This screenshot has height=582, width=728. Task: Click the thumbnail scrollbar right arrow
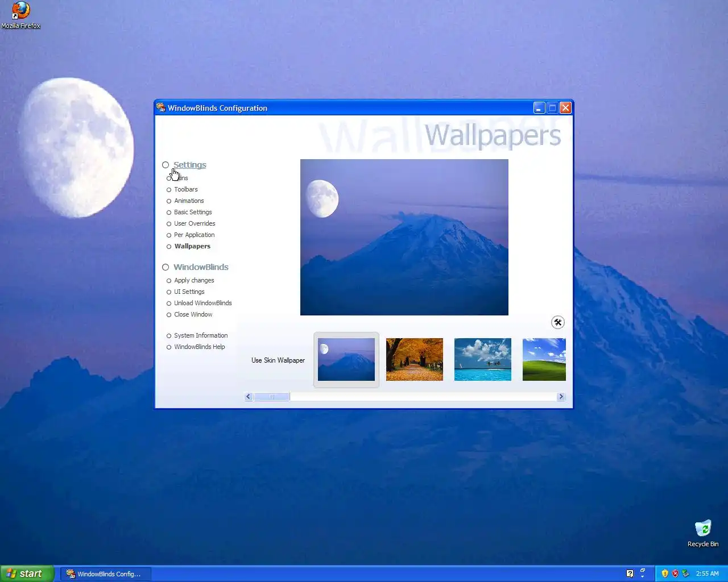(561, 397)
